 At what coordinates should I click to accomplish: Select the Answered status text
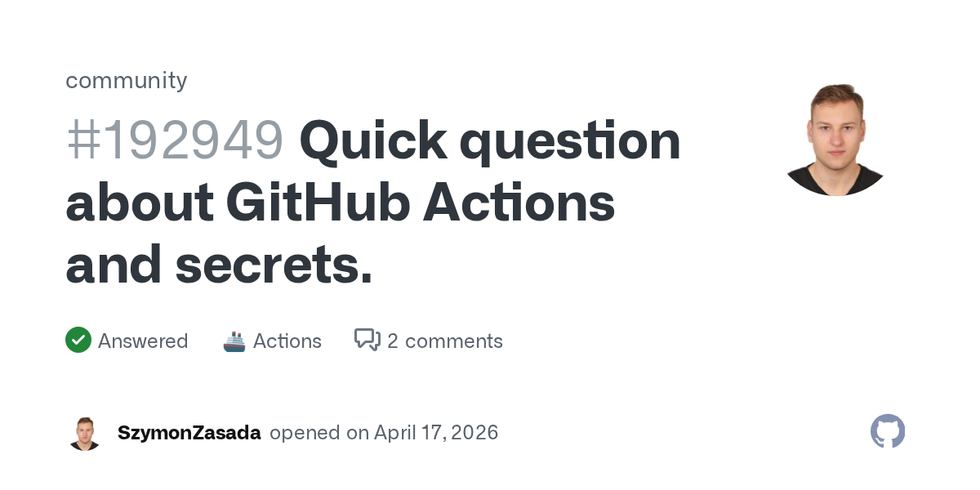[x=143, y=341]
